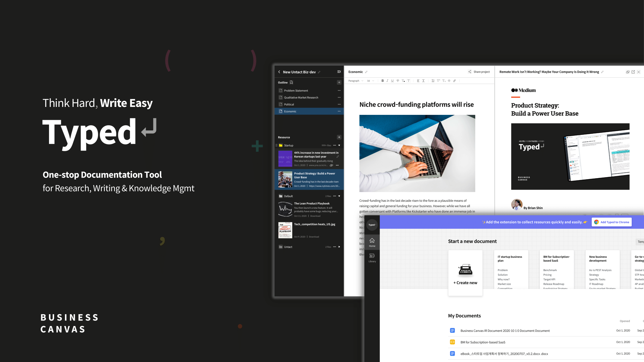This screenshot has width=644, height=362.
Task: Click the Opened column header
Action: tap(624, 321)
